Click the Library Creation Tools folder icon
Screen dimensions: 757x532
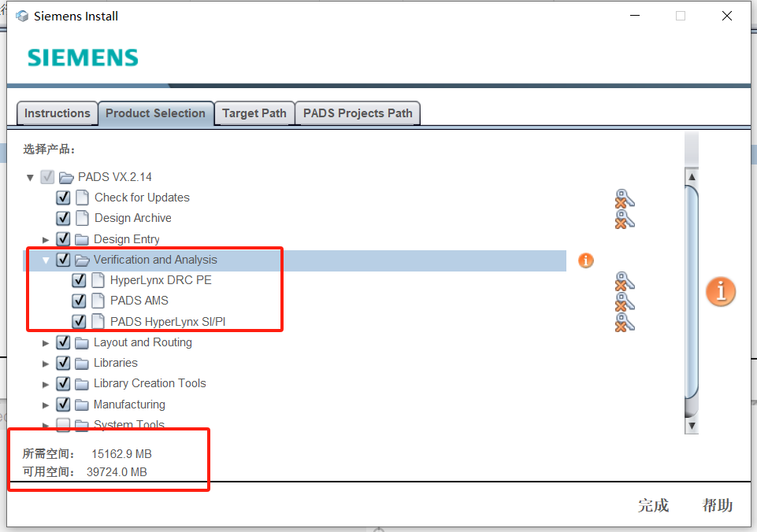(x=82, y=384)
